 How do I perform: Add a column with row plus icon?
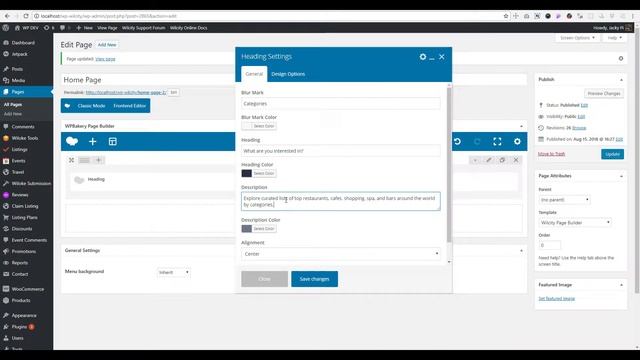point(98,160)
